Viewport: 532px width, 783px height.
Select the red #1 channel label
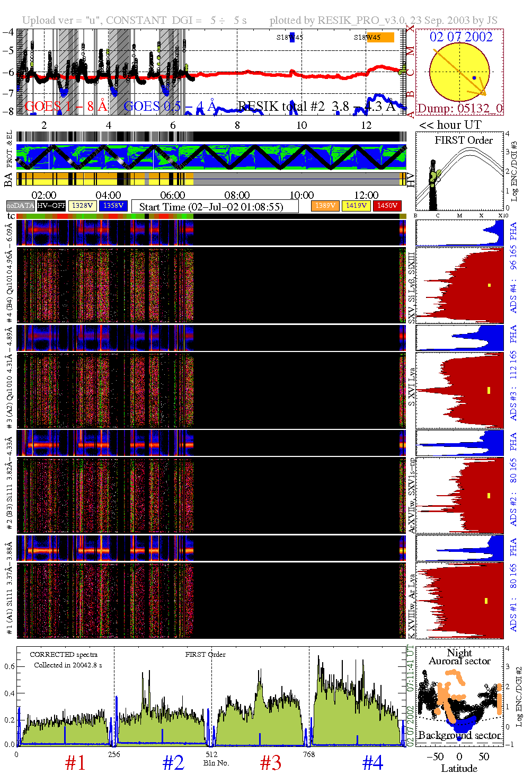[75, 763]
